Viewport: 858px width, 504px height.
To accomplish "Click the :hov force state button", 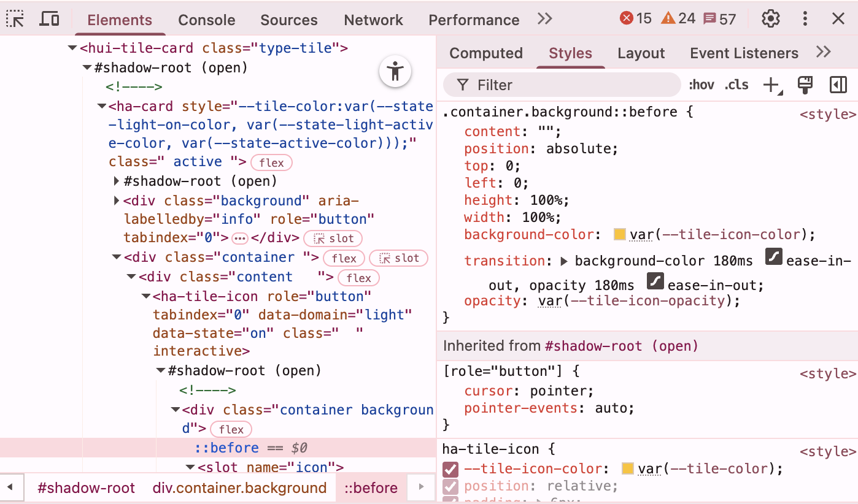I will 701,85.
